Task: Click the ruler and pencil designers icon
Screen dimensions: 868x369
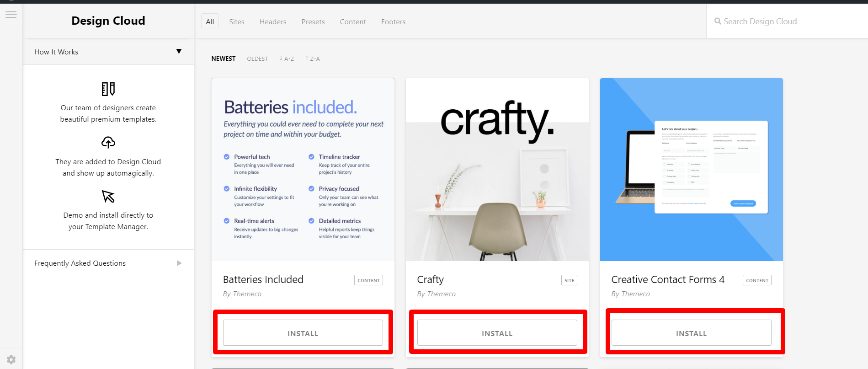Action: coord(108,89)
